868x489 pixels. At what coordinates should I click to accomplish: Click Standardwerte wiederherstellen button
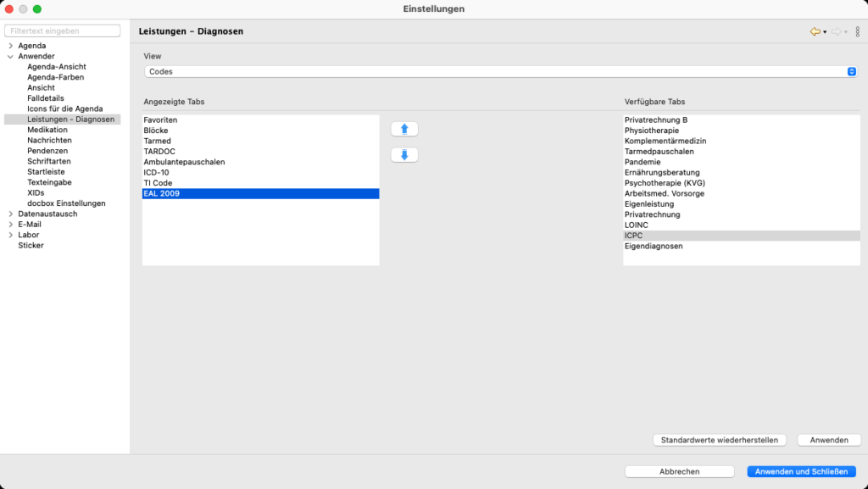720,441
